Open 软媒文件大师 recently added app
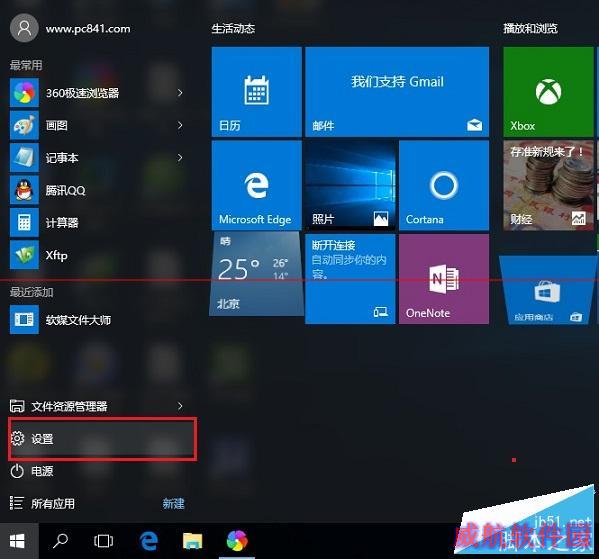Viewport: 599px width, 559px height. click(x=97, y=319)
